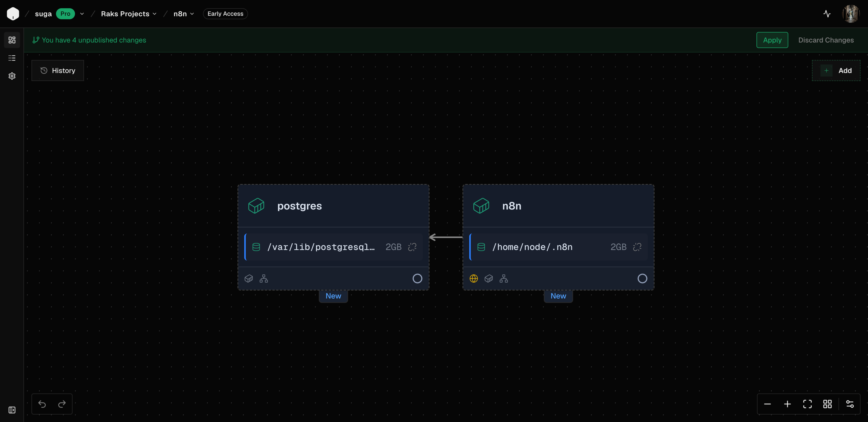Toggle the sidebar panel icon at bottom

(x=12, y=410)
